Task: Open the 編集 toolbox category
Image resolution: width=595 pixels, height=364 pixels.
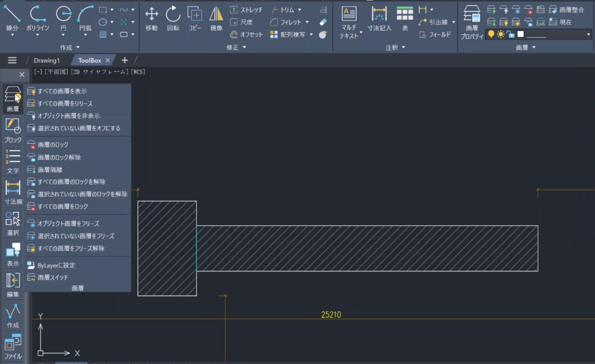Action: pos(13,285)
